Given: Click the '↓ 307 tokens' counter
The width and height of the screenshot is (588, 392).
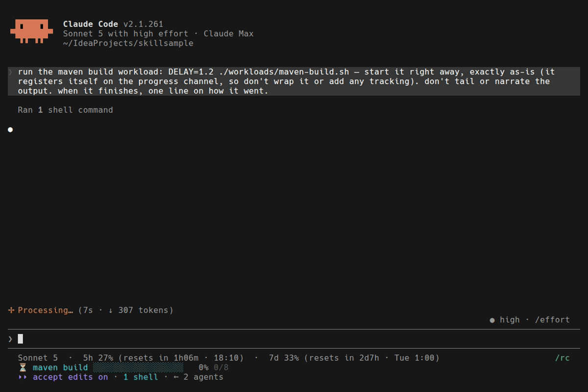Looking at the screenshot, I should pyautogui.click(x=139, y=310).
